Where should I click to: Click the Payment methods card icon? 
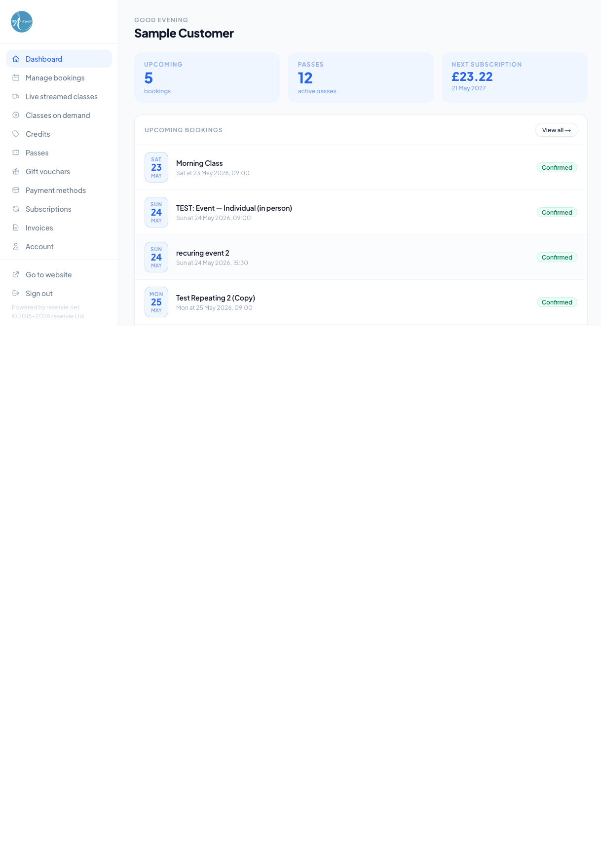tap(16, 190)
